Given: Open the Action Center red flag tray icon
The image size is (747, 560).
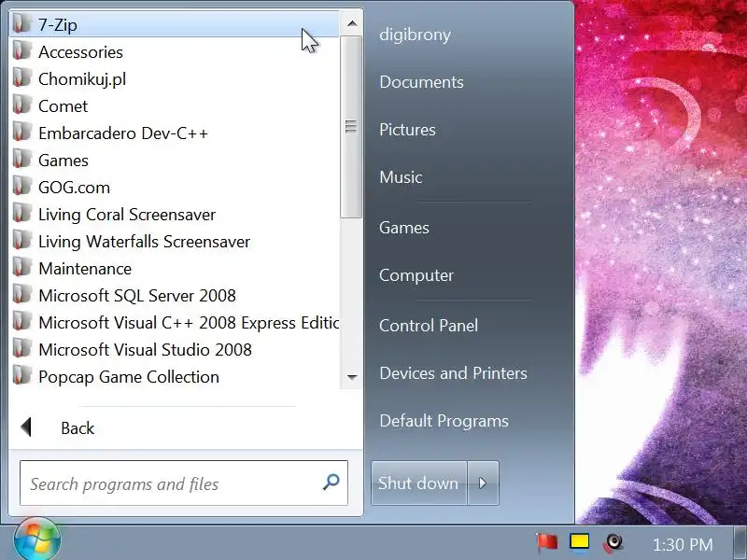Looking at the screenshot, I should (546, 542).
